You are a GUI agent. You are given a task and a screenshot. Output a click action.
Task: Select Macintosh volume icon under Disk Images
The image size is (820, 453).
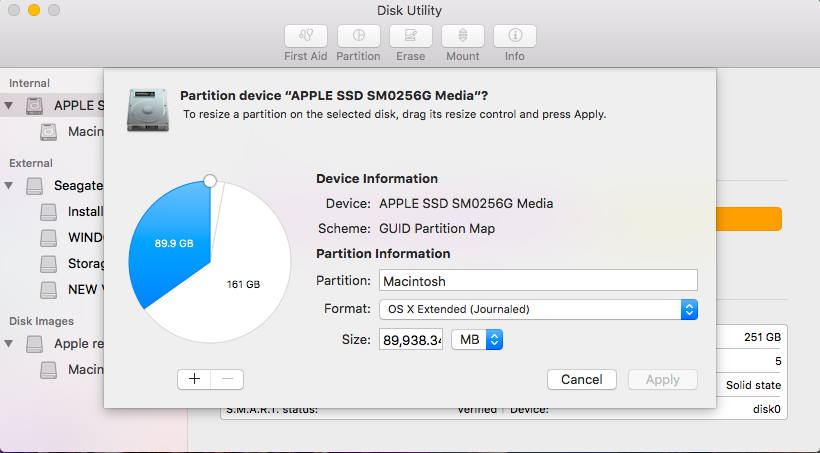(x=48, y=370)
